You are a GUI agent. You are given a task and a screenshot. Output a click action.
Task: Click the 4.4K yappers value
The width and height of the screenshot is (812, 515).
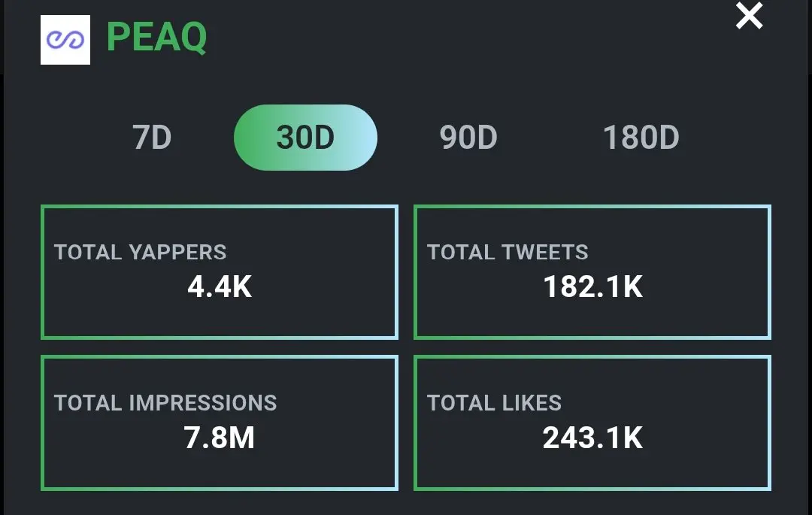click(x=220, y=287)
